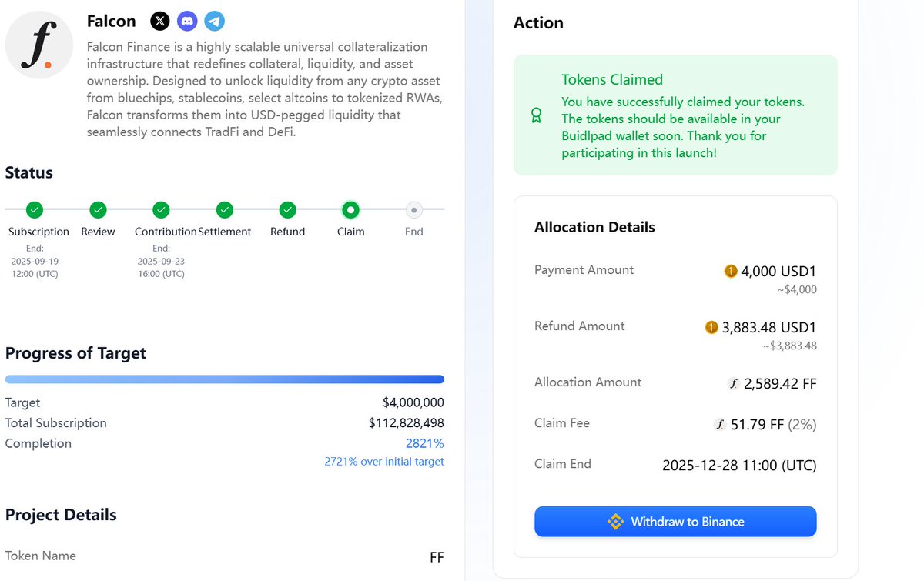The image size is (924, 581).
Task: Click the Falcon project logo
Action: tap(39, 45)
